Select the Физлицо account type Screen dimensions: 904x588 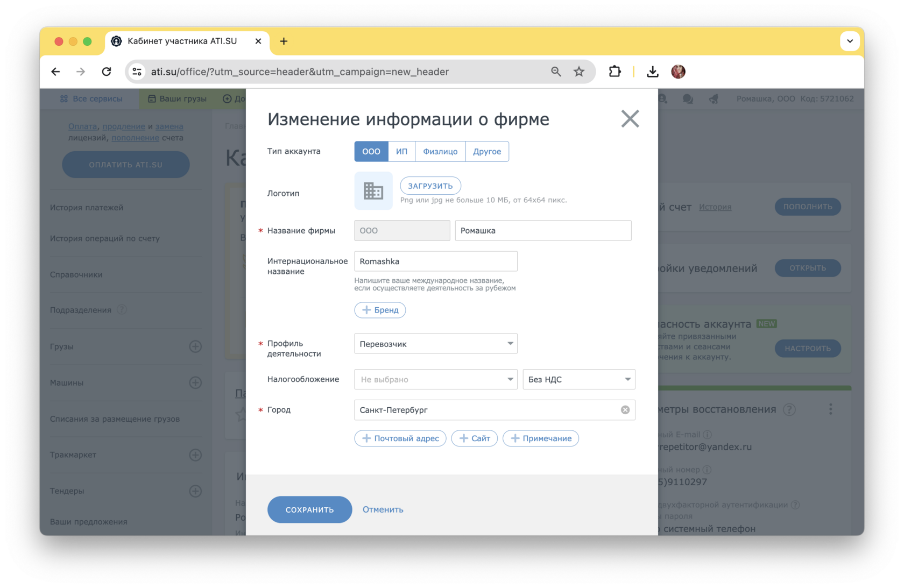pos(440,152)
